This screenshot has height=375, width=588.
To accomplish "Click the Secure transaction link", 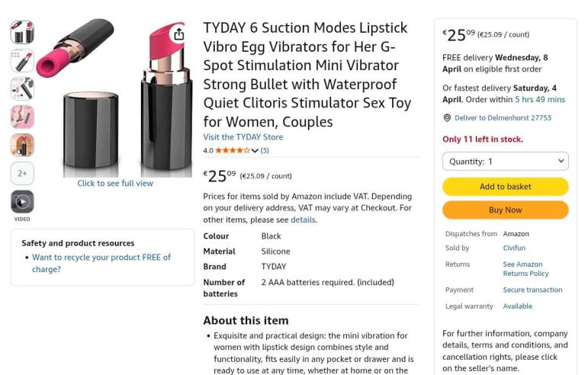I will pos(532,290).
